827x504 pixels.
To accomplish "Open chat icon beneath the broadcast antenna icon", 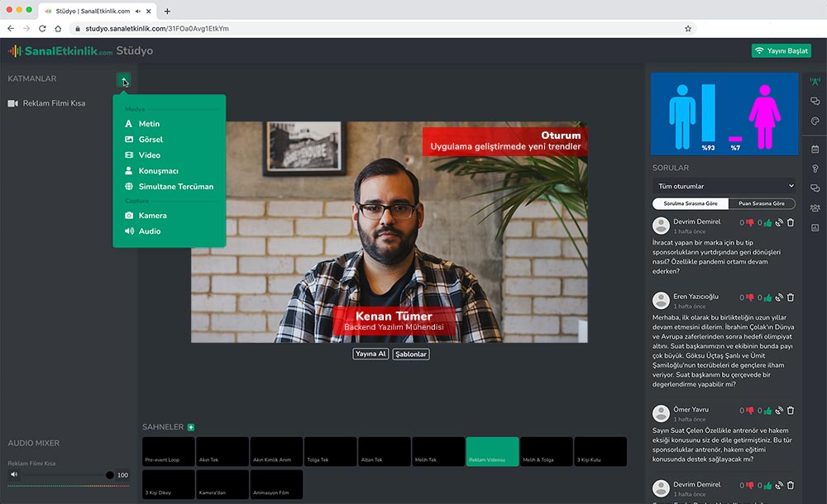I will (815, 102).
